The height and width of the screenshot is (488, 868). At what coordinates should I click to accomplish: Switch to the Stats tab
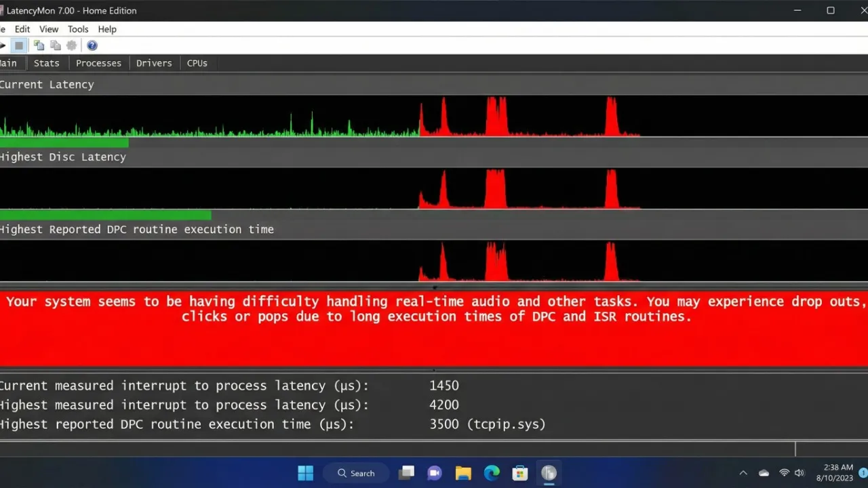(47, 63)
